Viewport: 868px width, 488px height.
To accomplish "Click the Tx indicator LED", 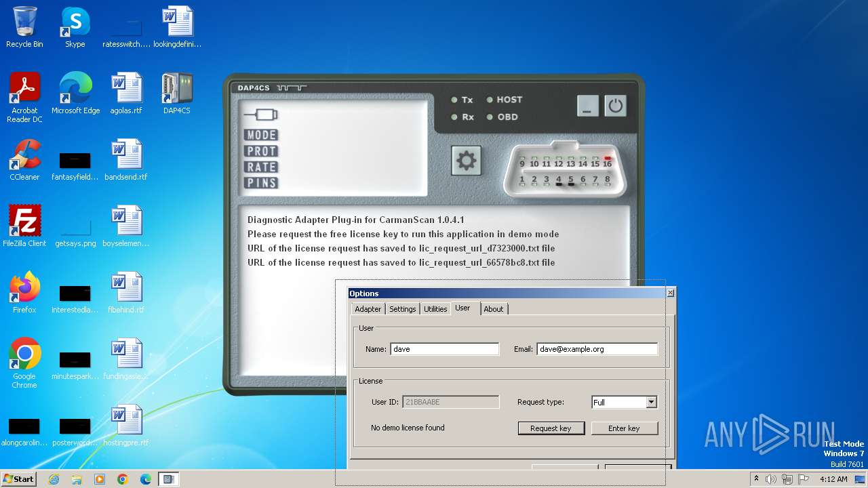I will pos(454,100).
